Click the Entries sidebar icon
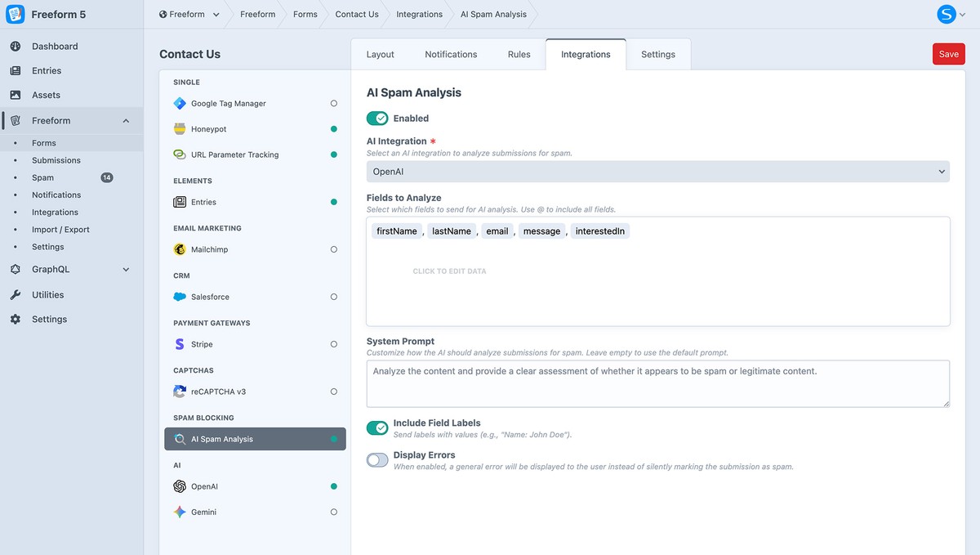This screenshot has width=980, height=555. click(x=16, y=71)
